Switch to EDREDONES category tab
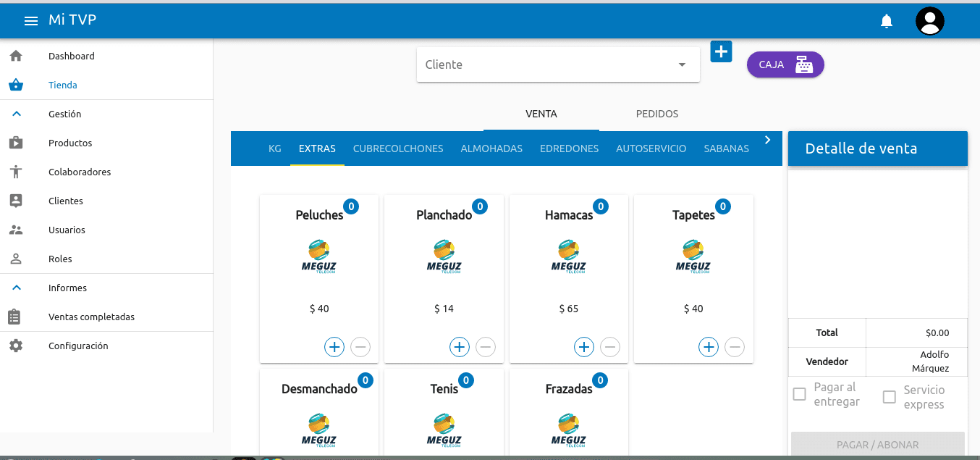This screenshot has width=980, height=460. pos(570,149)
